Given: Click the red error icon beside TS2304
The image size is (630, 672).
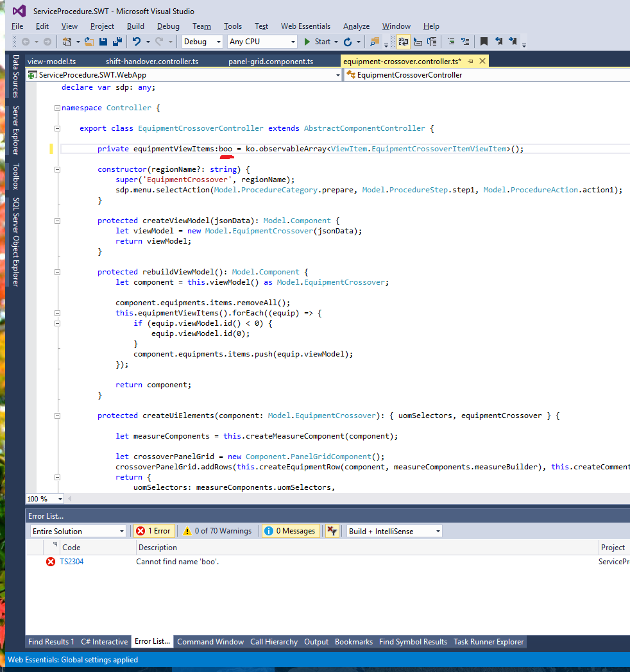Looking at the screenshot, I should pyautogui.click(x=51, y=562).
